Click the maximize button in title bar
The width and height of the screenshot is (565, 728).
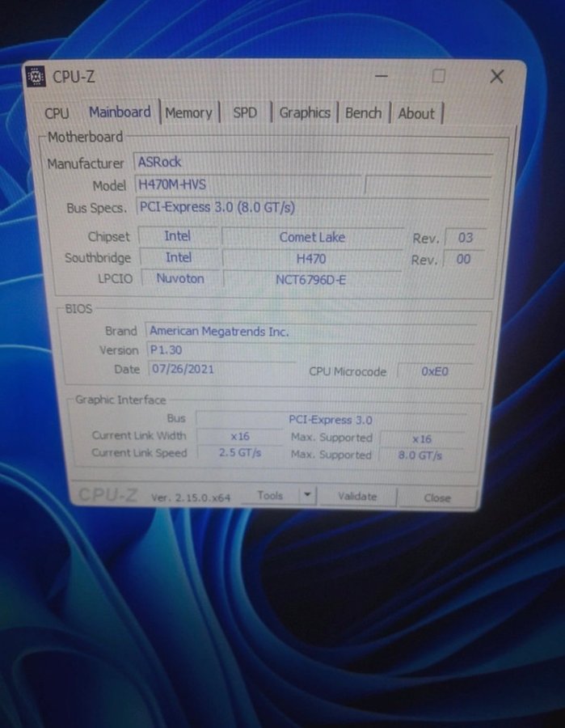pos(438,76)
